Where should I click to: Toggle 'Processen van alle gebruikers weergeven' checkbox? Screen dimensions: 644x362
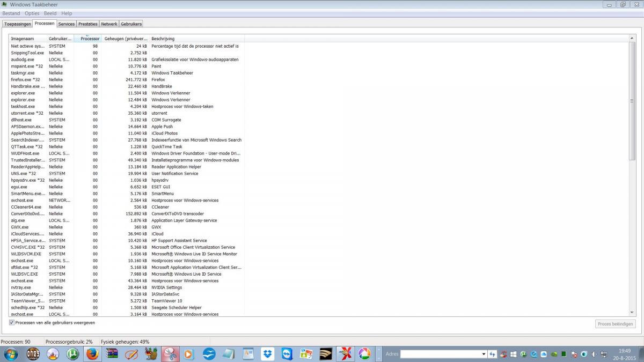coord(12,322)
